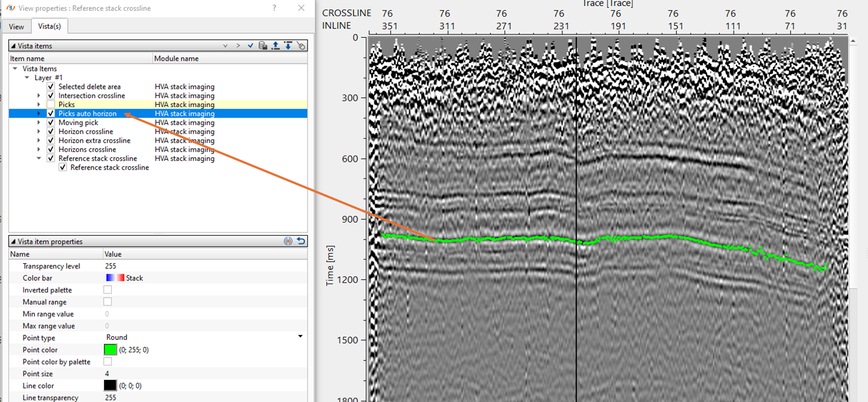This screenshot has height=402, width=868.
Task: Click the application logo in the title bar
Action: click(x=12, y=7)
